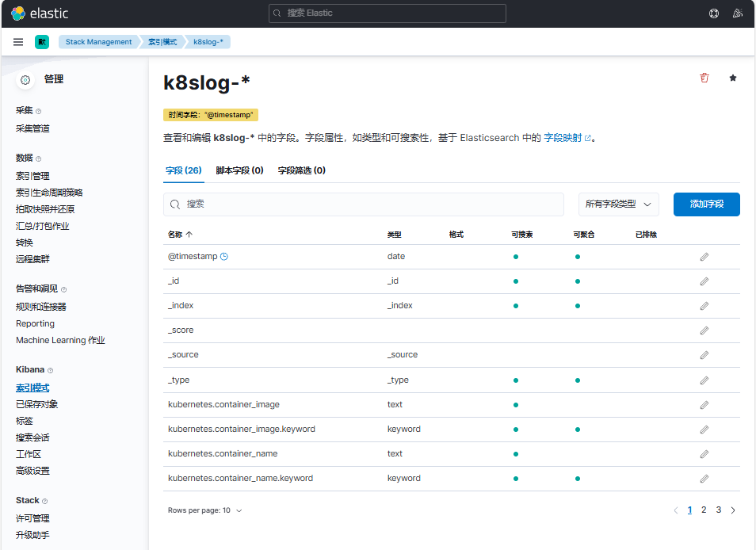756x550 pixels.
Task: Open 许可管理 in sidebar
Action: [x=32, y=518]
